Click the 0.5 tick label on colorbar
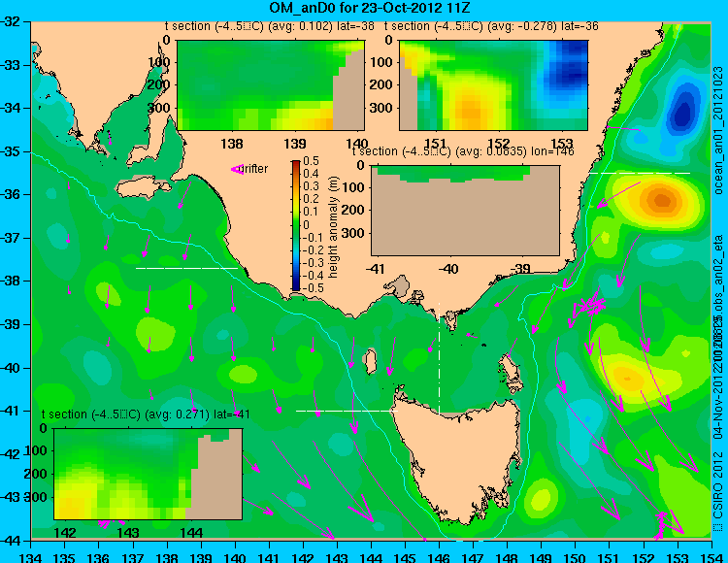The width and height of the screenshot is (728, 563). tap(311, 161)
